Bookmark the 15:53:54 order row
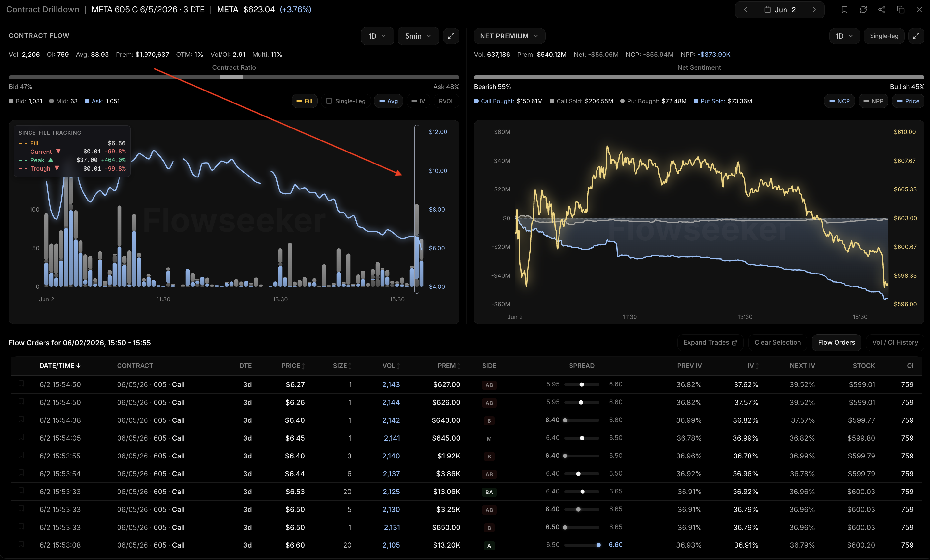The image size is (930, 560). point(21,472)
